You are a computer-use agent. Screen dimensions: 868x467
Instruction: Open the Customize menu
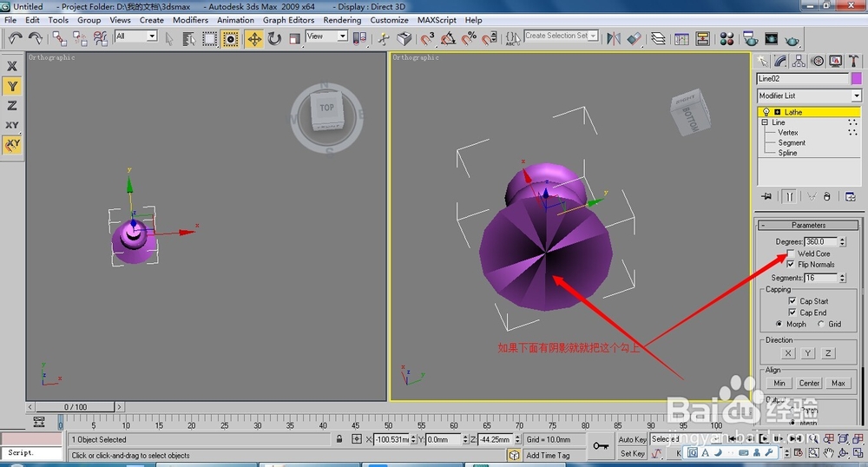[389, 20]
